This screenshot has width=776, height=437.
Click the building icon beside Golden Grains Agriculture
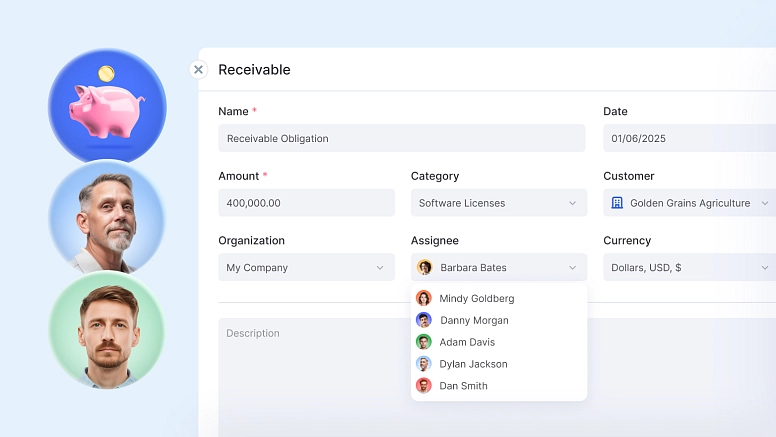coord(617,203)
